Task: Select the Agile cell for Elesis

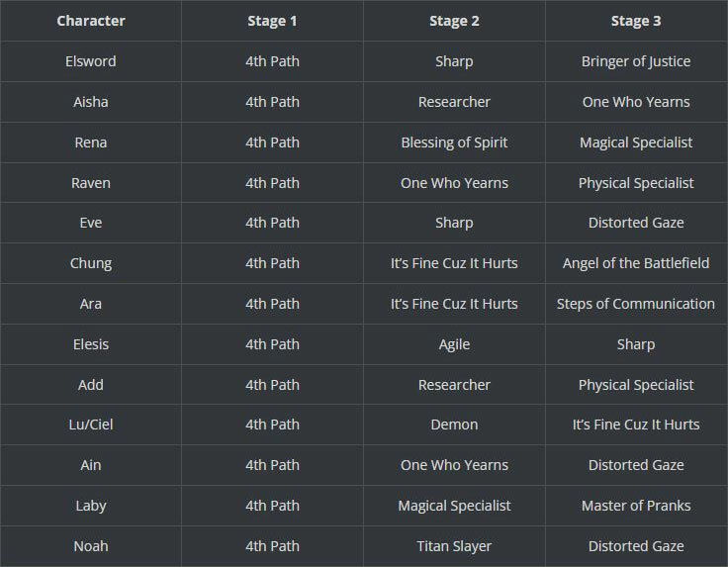Action: (454, 344)
